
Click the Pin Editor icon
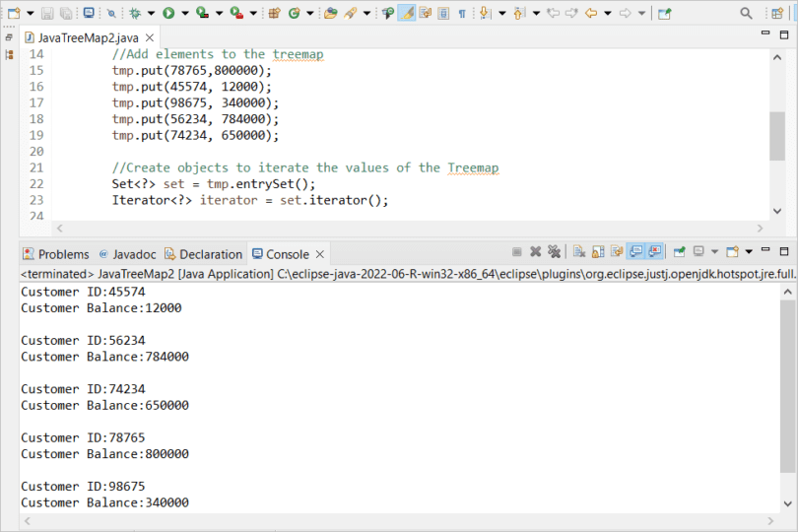coord(665,14)
